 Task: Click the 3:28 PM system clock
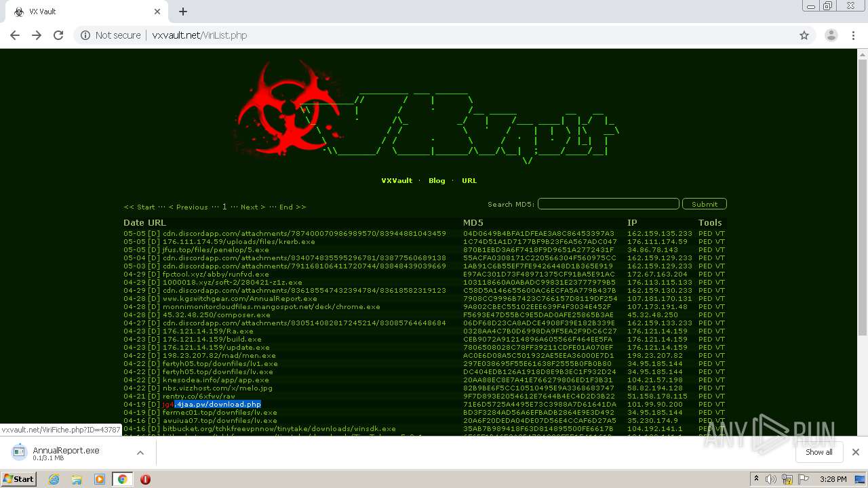coord(833,479)
